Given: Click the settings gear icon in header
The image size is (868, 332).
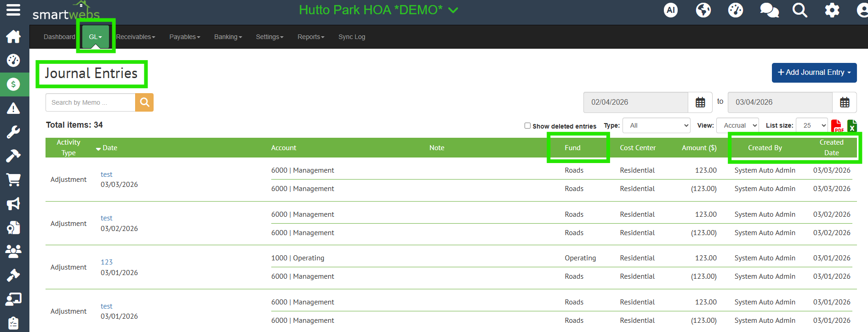Looking at the screenshot, I should 832,10.
